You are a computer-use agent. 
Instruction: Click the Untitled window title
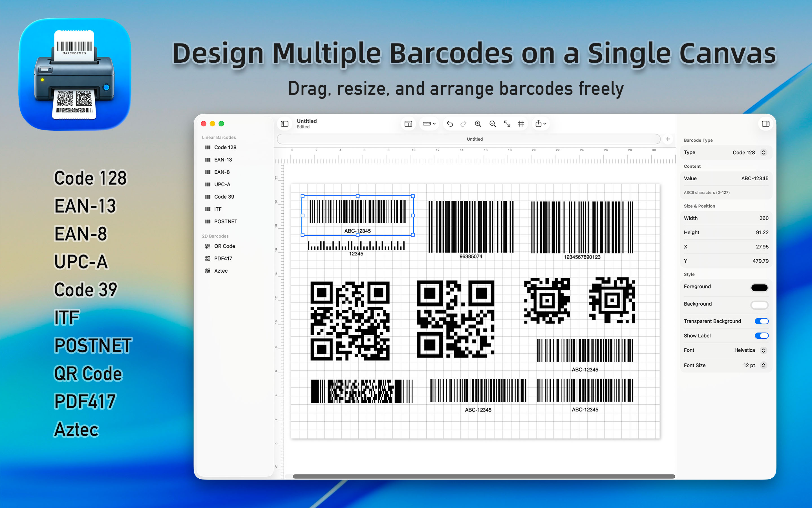(307, 121)
